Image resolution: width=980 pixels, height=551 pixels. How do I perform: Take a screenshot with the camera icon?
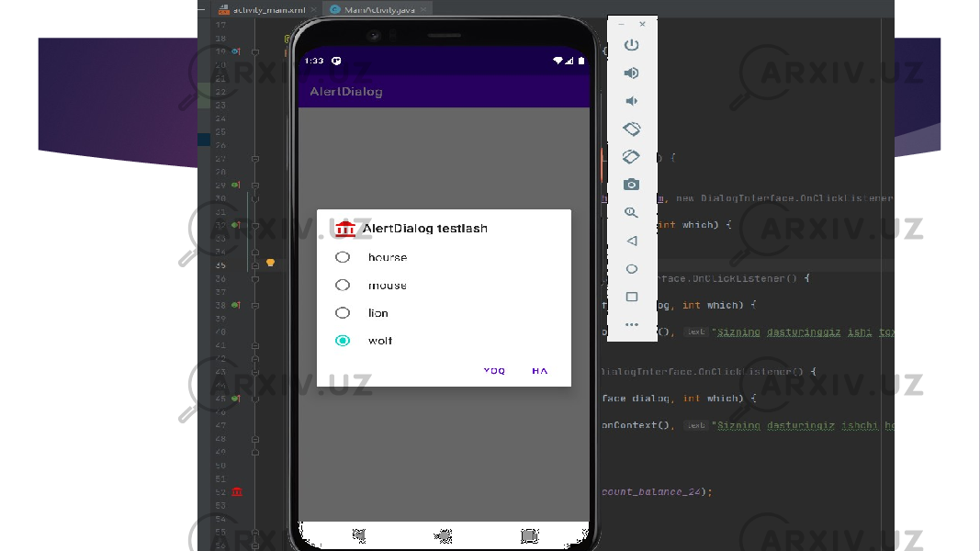[631, 185]
